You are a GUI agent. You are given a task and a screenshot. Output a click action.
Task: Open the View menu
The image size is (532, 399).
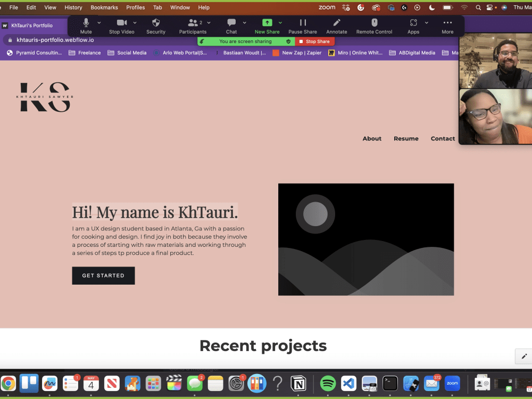coord(50,7)
